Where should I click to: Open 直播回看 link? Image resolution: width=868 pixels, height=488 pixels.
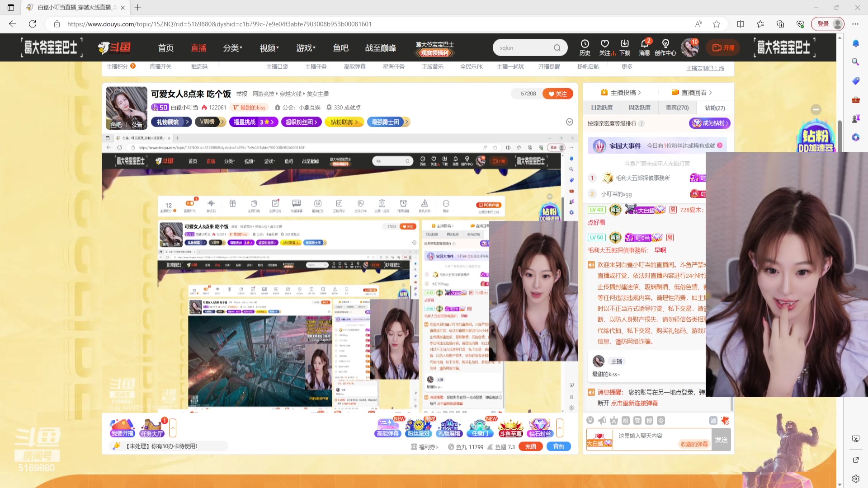692,93
